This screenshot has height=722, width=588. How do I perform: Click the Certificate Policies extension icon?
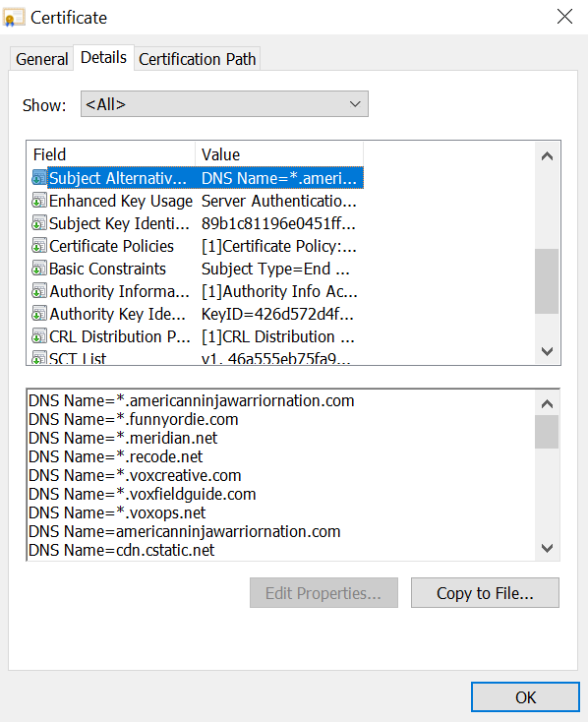point(39,246)
